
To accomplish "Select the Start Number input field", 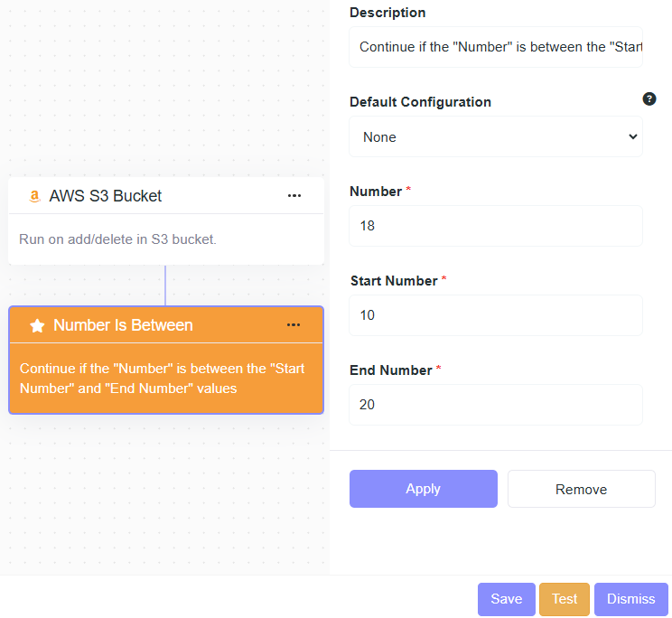I will 495,315.
